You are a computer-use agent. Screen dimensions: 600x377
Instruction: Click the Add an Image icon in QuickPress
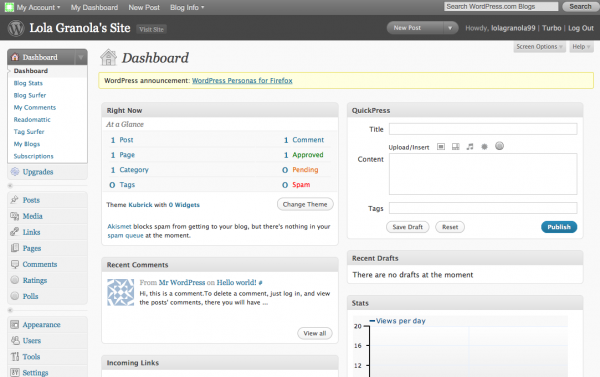(x=441, y=147)
